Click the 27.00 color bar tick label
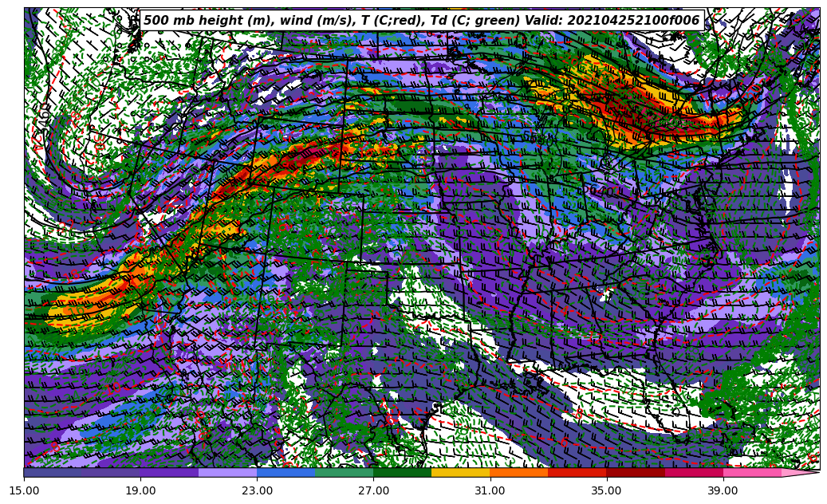This screenshot has width=827, height=504. pos(373,490)
